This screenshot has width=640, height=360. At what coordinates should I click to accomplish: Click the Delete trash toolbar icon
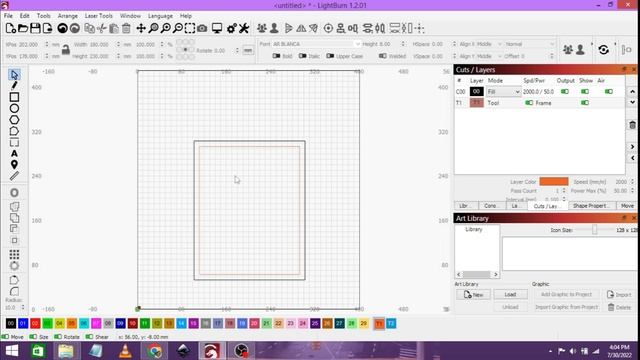click(x=126, y=28)
